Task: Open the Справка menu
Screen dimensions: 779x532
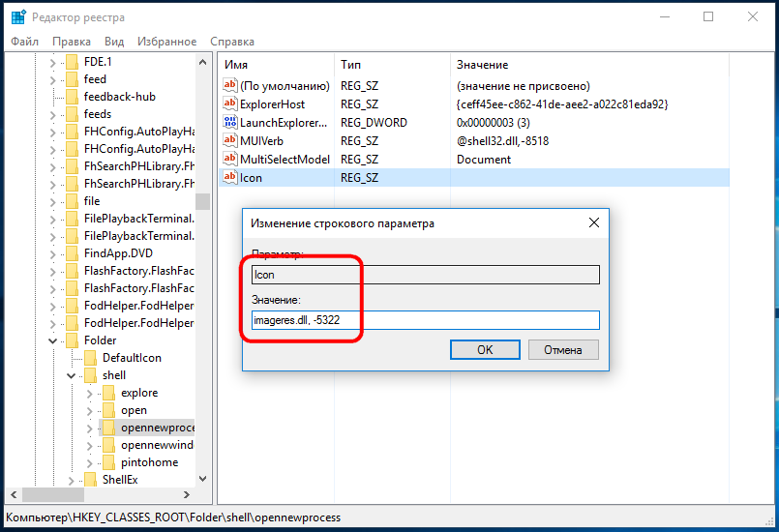Action: click(232, 42)
